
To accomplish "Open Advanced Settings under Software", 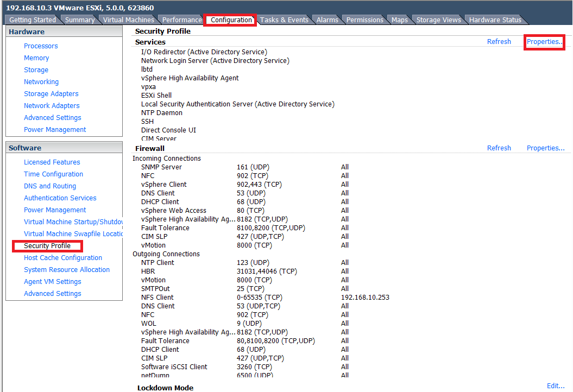I will coord(53,294).
